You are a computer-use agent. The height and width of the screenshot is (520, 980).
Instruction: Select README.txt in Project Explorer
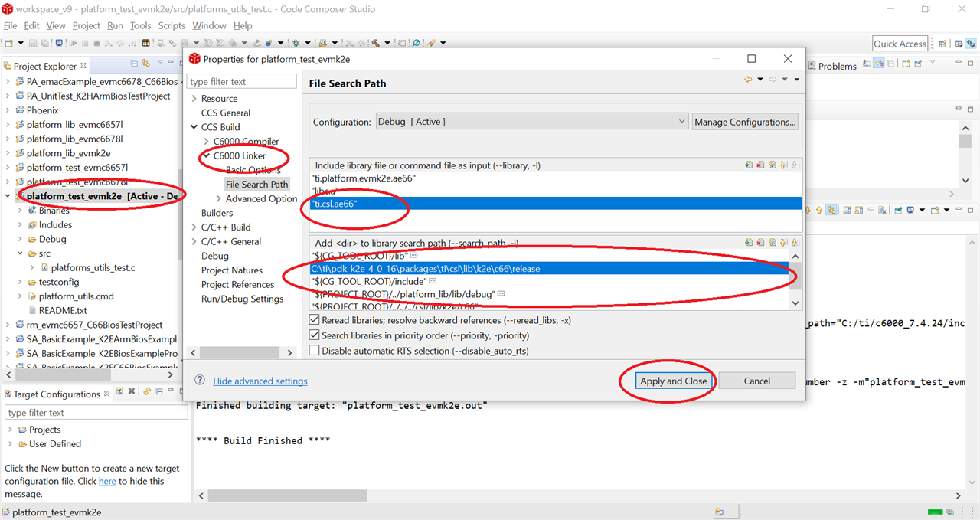(63, 311)
